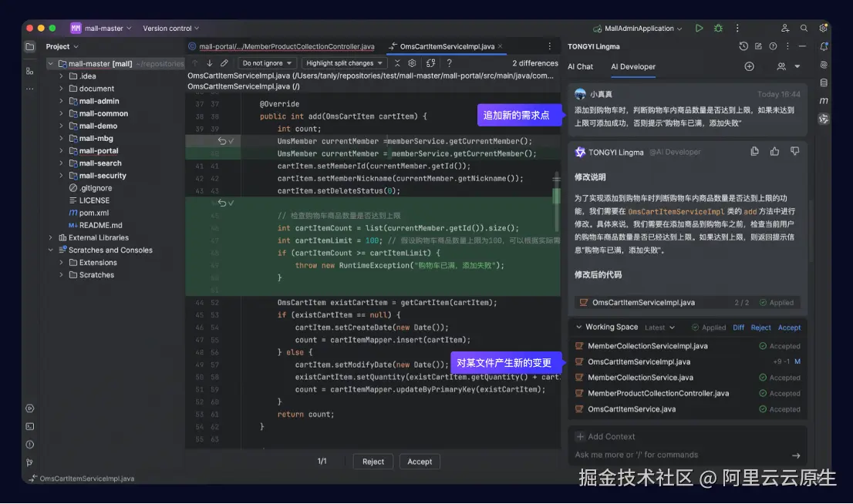The height and width of the screenshot is (504, 853).
Task: Select OmsCartItemService.java in Working Space list
Action: [688, 409]
